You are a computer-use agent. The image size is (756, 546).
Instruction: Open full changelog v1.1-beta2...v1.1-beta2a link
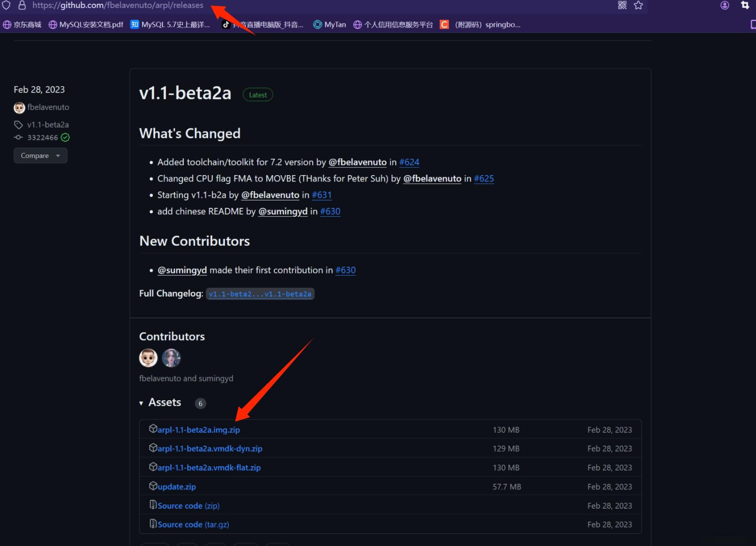pyautogui.click(x=260, y=294)
